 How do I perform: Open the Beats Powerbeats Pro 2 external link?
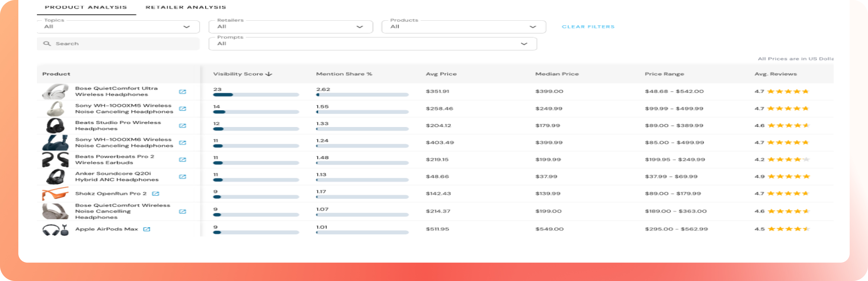point(183,159)
